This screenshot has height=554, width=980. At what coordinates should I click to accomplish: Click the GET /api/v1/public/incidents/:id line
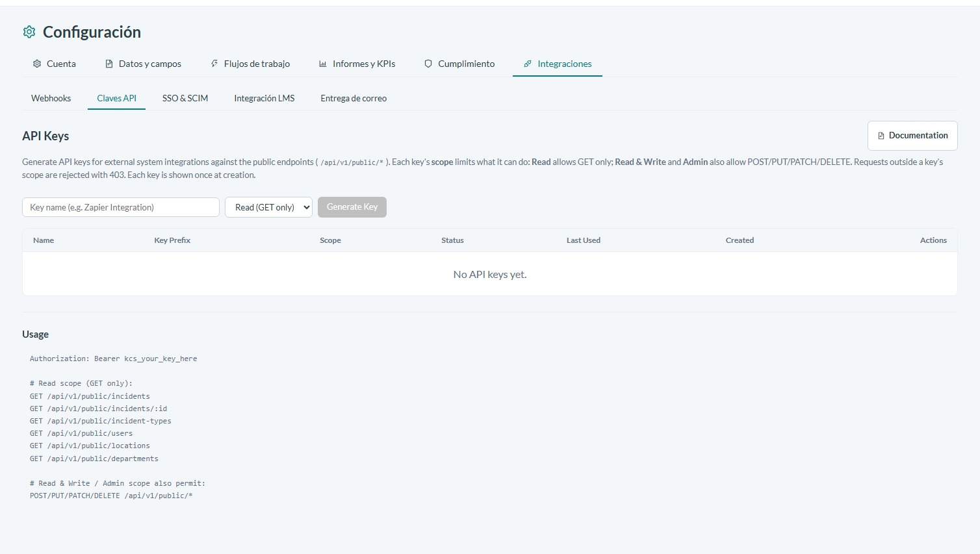(98, 409)
